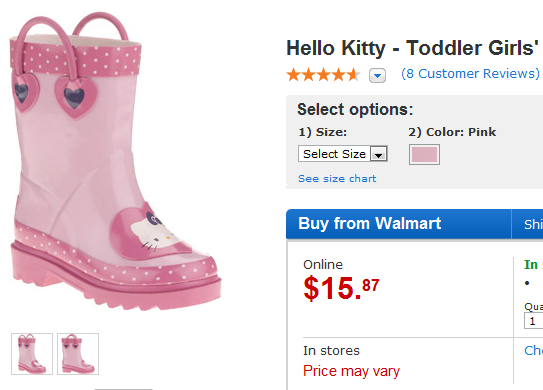The height and width of the screenshot is (390, 543).
Task: View the second boot thumbnail image
Action: point(78,354)
